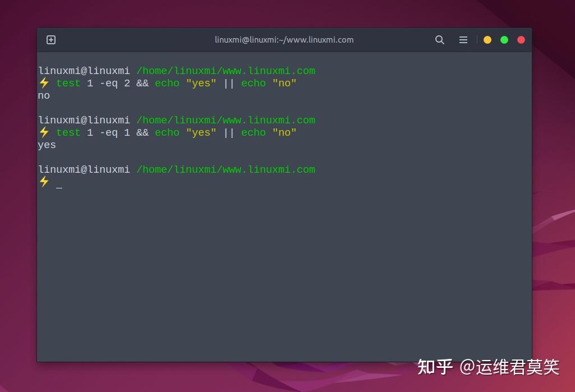This screenshot has width=575, height=392.
Task: Click the green window control circle
Action: point(504,40)
